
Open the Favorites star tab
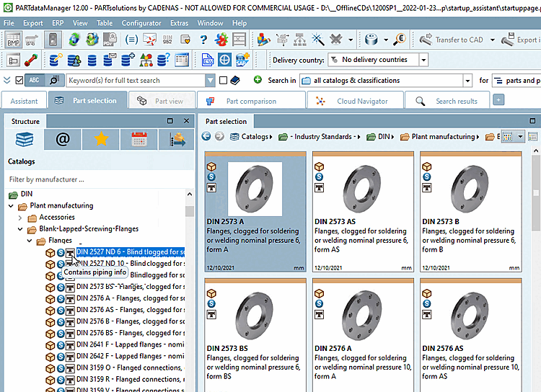[100, 140]
